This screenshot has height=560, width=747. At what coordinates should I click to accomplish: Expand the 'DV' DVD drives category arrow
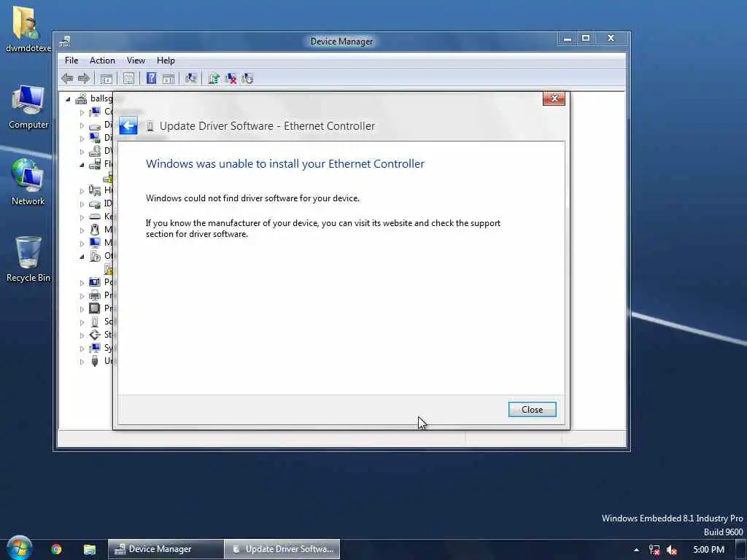82,152
